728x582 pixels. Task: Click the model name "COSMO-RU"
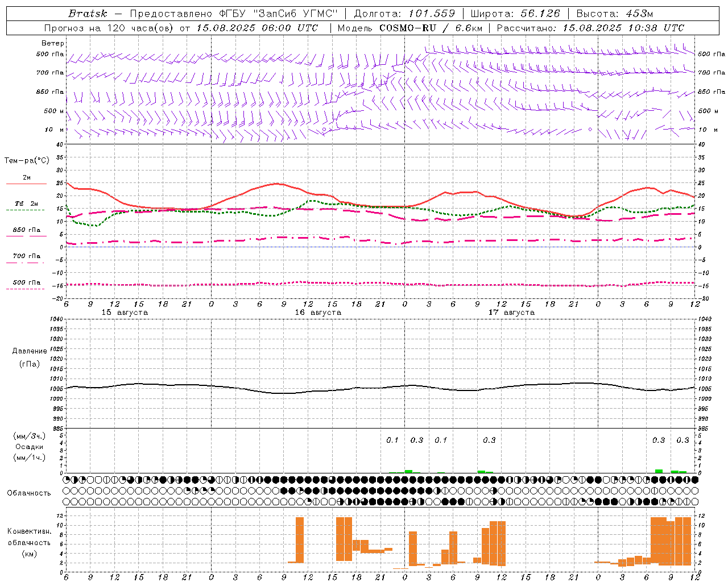tap(408, 28)
